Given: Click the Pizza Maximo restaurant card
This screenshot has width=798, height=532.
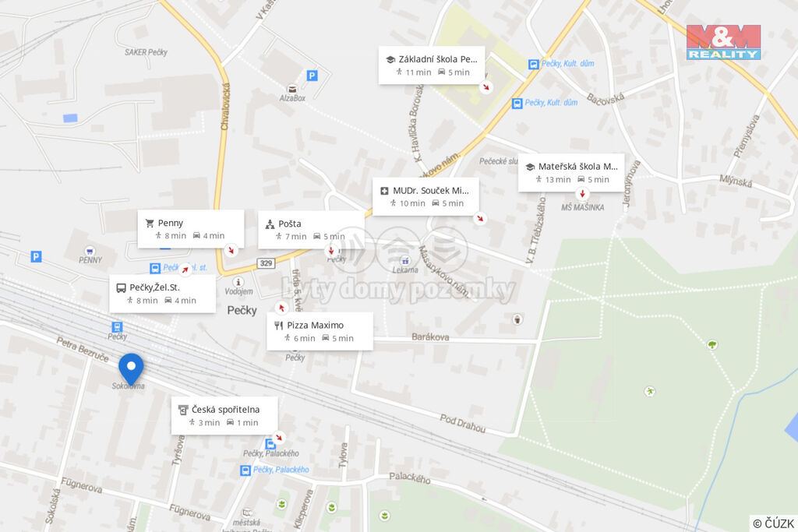Looking at the screenshot, I should (320, 331).
